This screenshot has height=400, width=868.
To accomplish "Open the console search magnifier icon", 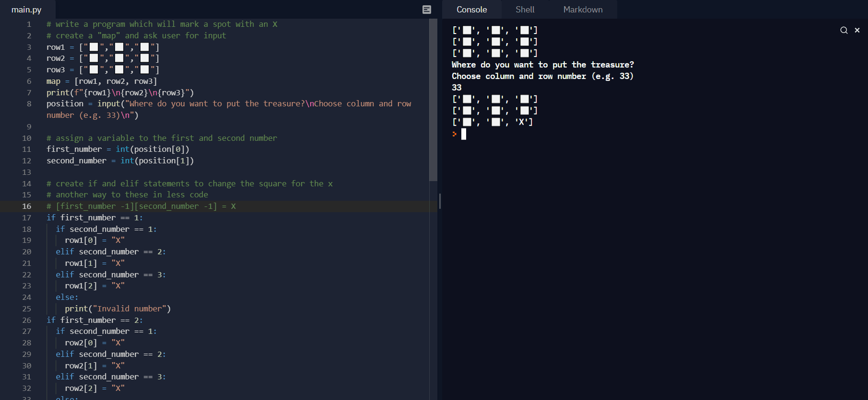I will click(x=844, y=30).
